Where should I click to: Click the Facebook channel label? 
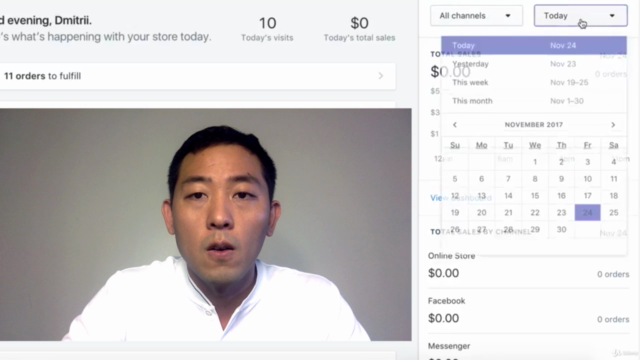[x=447, y=301]
